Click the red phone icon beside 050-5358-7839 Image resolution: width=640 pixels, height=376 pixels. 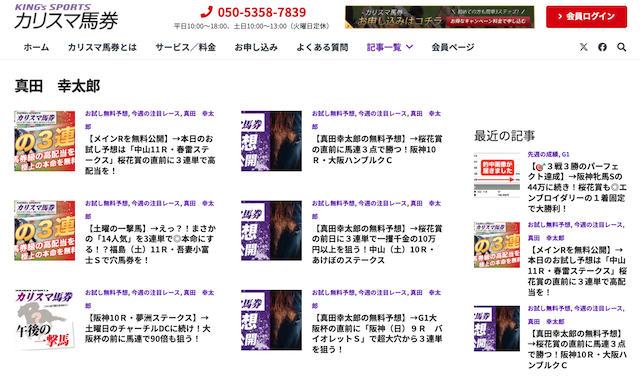(207, 12)
